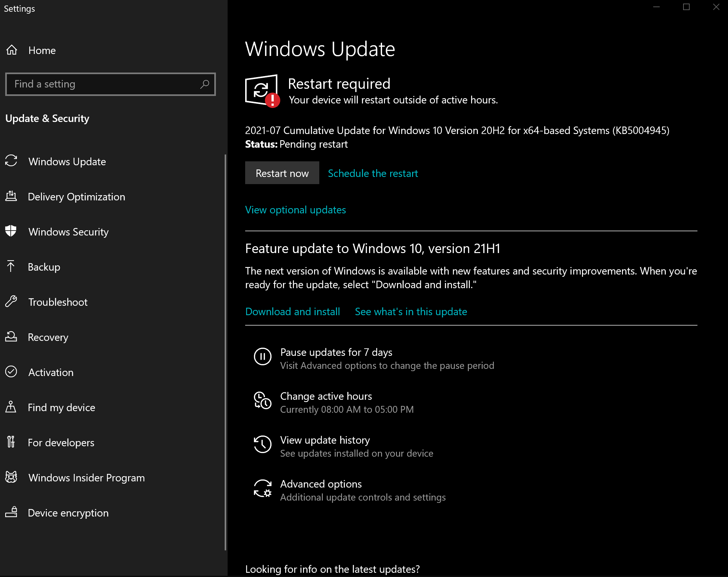The height and width of the screenshot is (577, 728).
Task: Click the Home house icon
Action: pyautogui.click(x=12, y=50)
